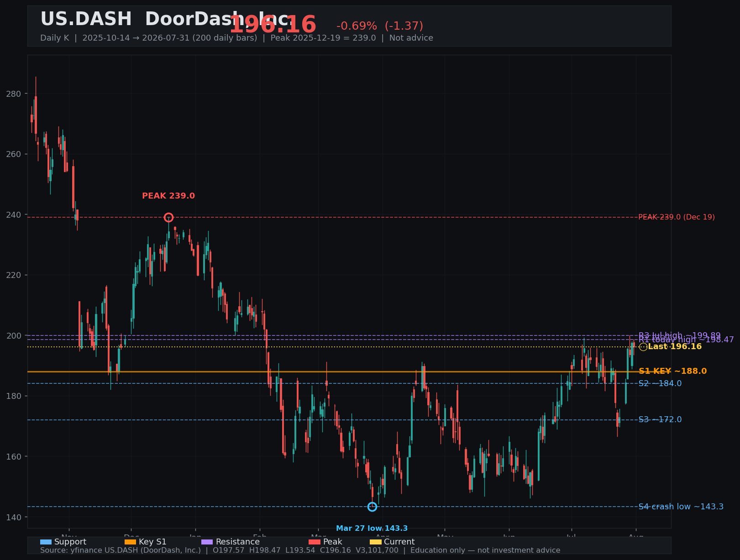Click the 'S1 KEY ~188.0' support label
Screen dimensions: 740x560
click(x=673, y=372)
